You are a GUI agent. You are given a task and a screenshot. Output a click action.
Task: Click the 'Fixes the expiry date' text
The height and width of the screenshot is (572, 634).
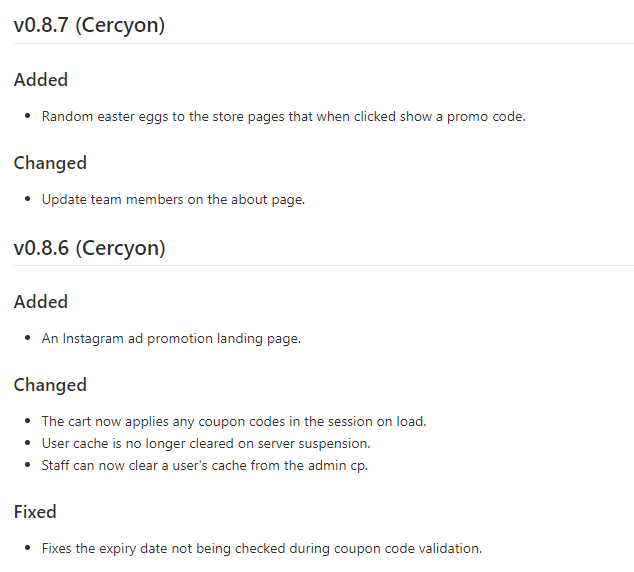coord(108,548)
